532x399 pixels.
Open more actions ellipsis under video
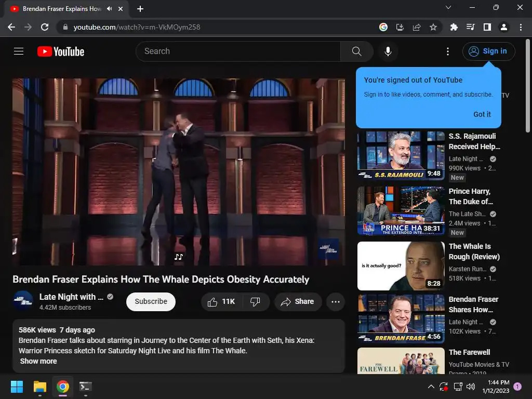point(336,302)
